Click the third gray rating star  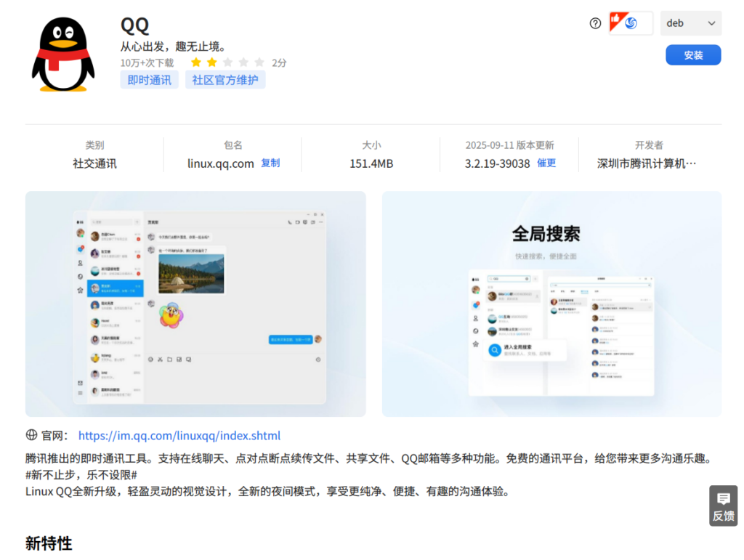228,62
